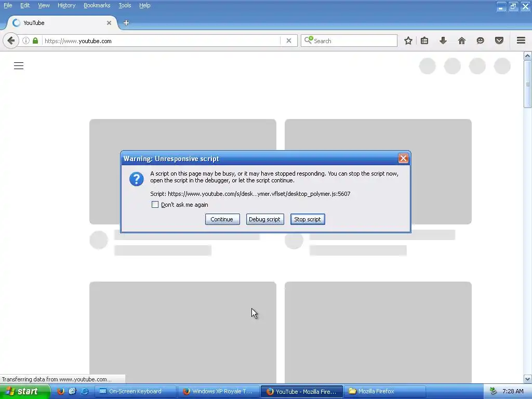Bookmark this page with the star icon
The width and height of the screenshot is (532, 399).
click(408, 41)
